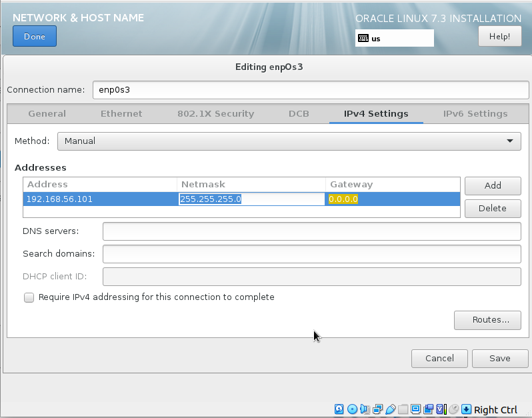Switch to the IPv6 Settings tab
The image size is (532, 418).
point(475,113)
